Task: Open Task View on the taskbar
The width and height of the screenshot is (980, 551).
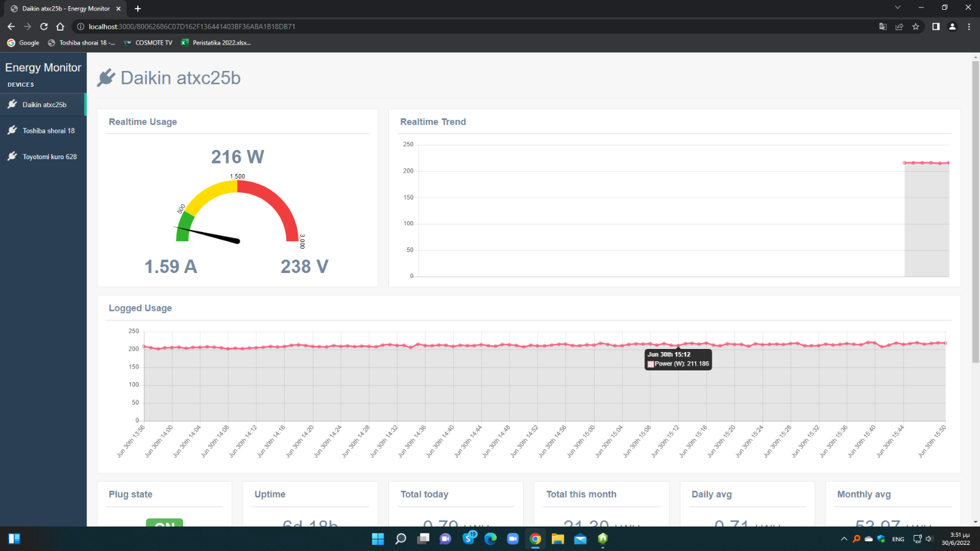Action: [x=423, y=539]
